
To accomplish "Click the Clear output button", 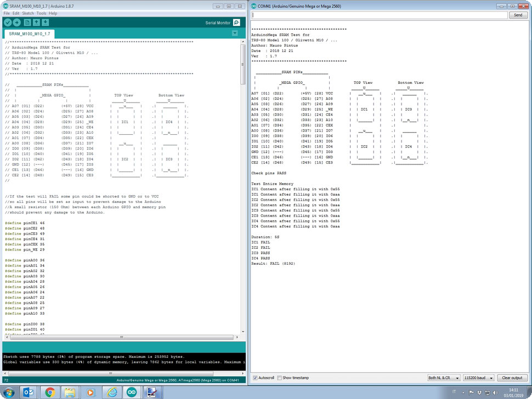I will 512,378.
